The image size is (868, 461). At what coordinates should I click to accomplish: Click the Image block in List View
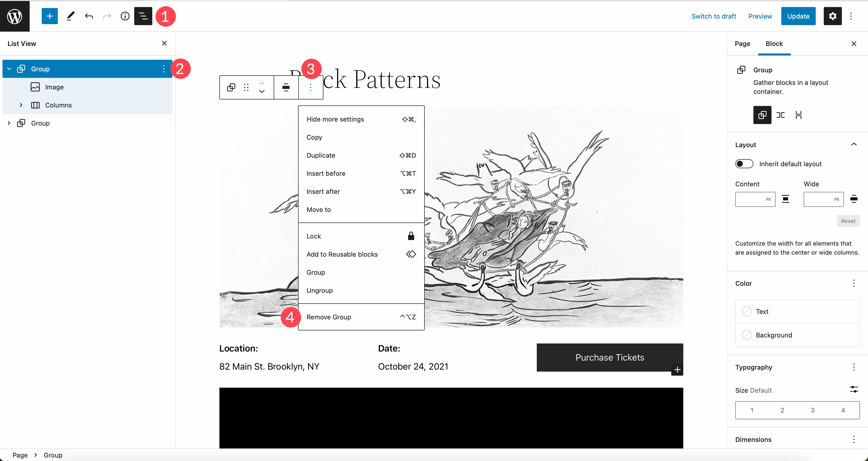[x=55, y=87]
